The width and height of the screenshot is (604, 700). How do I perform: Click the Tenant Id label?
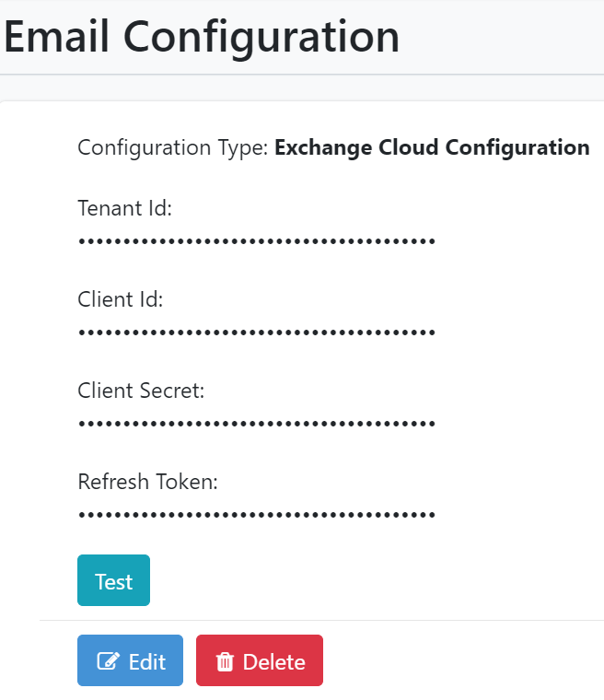(x=125, y=208)
